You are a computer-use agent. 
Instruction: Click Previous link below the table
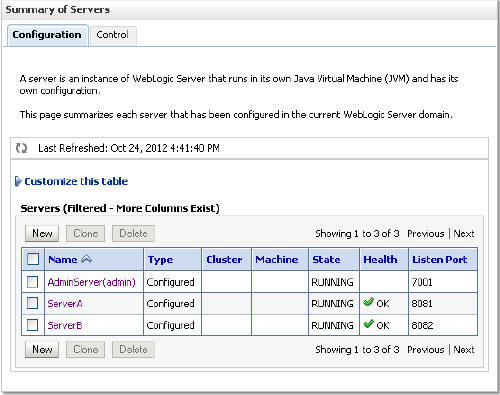pyautogui.click(x=426, y=350)
